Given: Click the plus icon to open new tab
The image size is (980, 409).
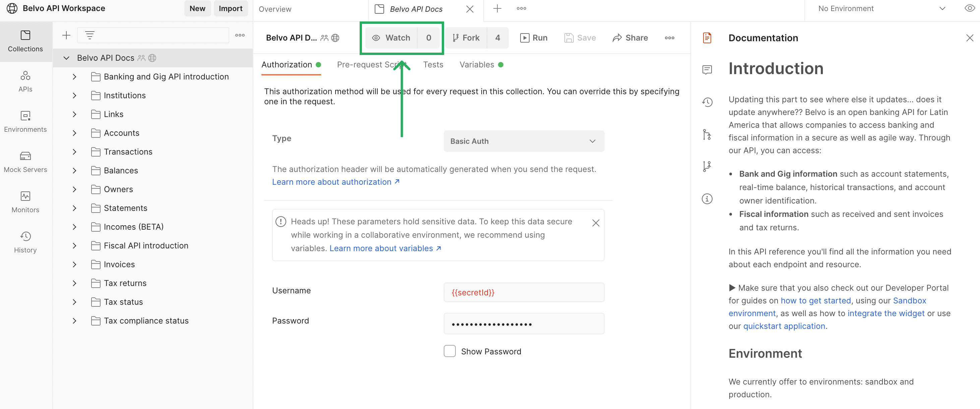Looking at the screenshot, I should click(x=497, y=8).
